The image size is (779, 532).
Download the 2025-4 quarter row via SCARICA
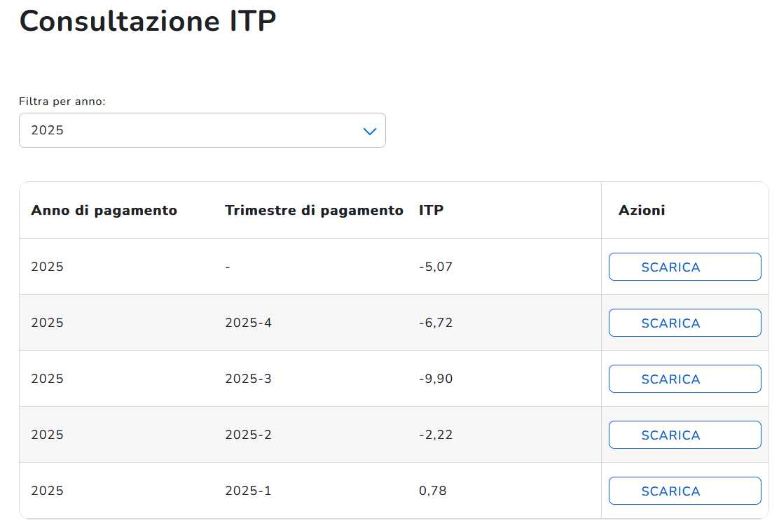tap(684, 323)
